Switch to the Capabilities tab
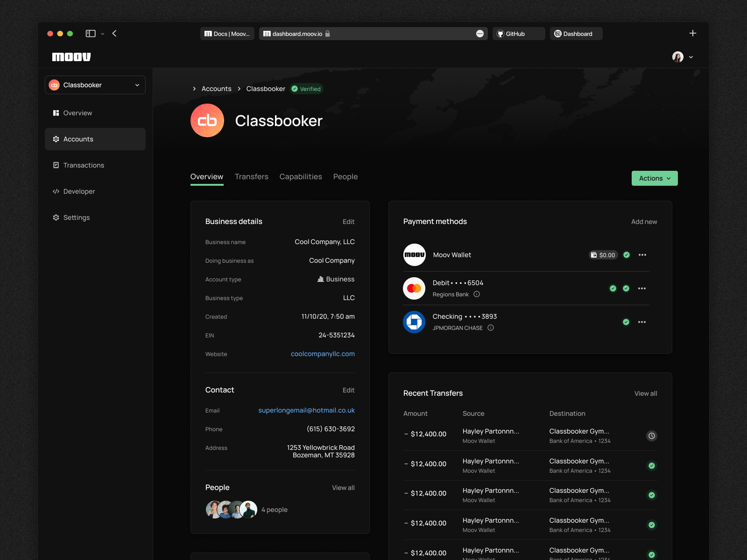The height and width of the screenshot is (560, 747). coord(301,176)
